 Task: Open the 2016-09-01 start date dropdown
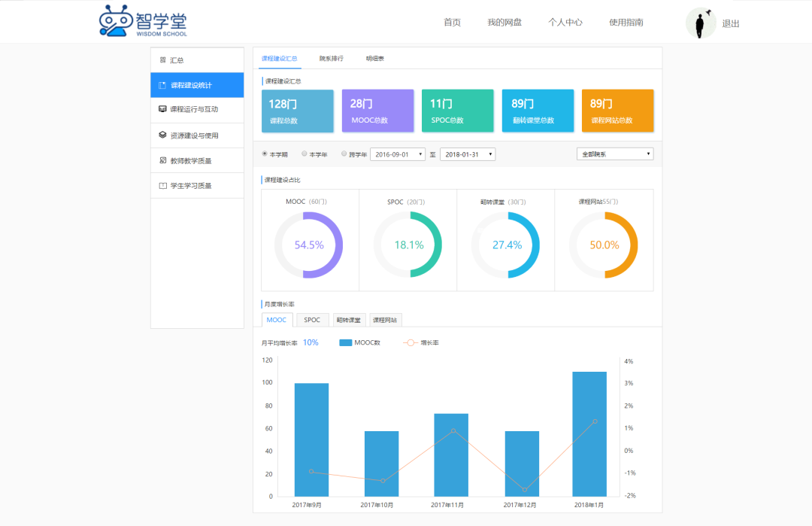(398, 154)
